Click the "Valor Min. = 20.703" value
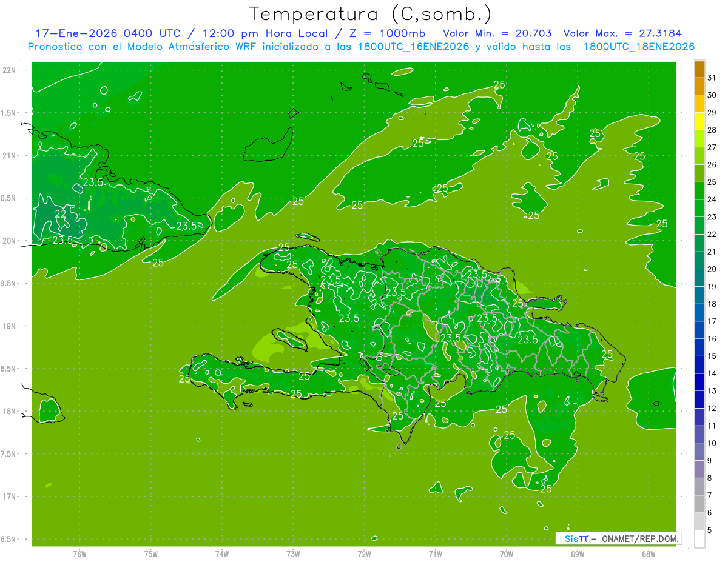Viewport: 728px width, 562px height. pyautogui.click(x=497, y=34)
